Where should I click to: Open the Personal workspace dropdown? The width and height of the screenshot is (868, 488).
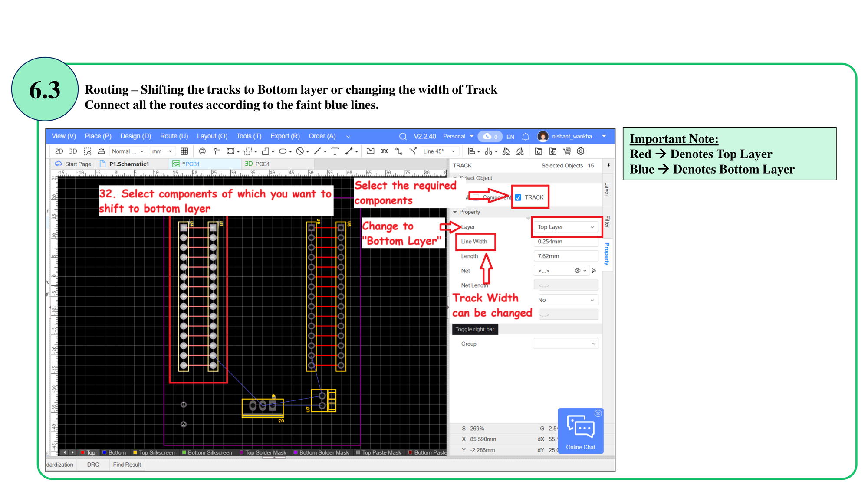point(458,137)
